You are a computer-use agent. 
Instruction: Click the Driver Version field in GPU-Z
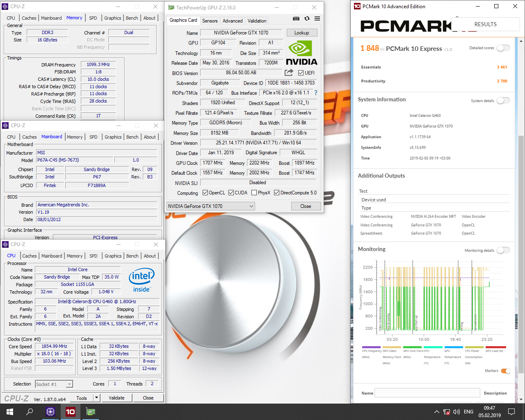pos(258,143)
